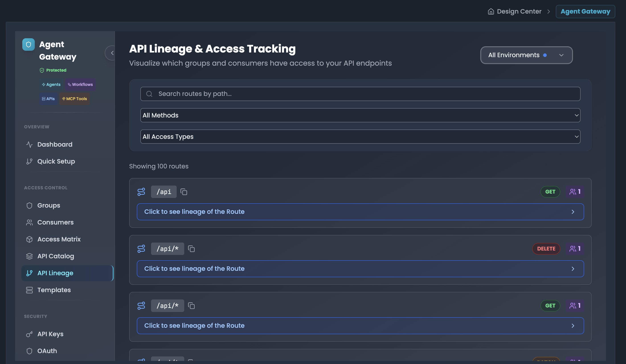Screen dimensions: 626x364
Task: Open the Access Matrix menu item
Action: coord(59,239)
